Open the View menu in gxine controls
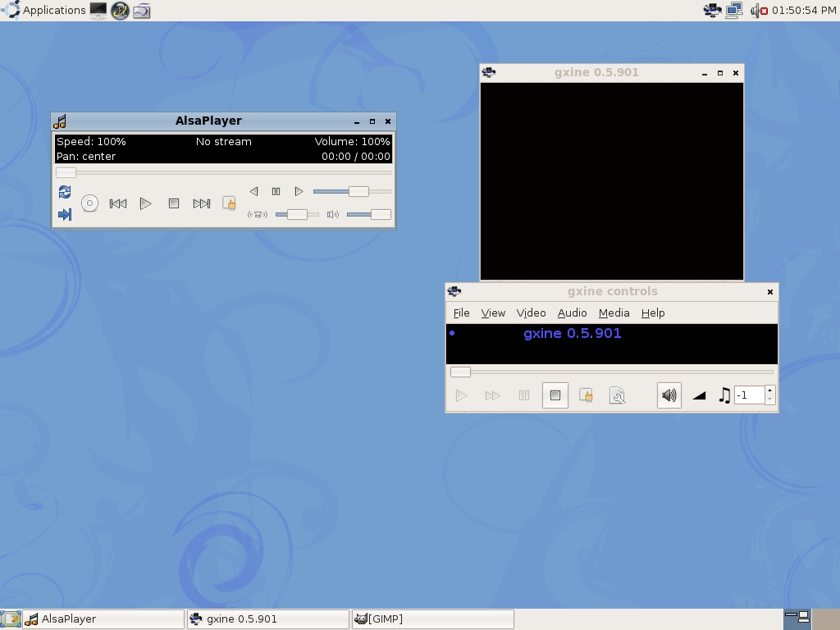 (493, 313)
